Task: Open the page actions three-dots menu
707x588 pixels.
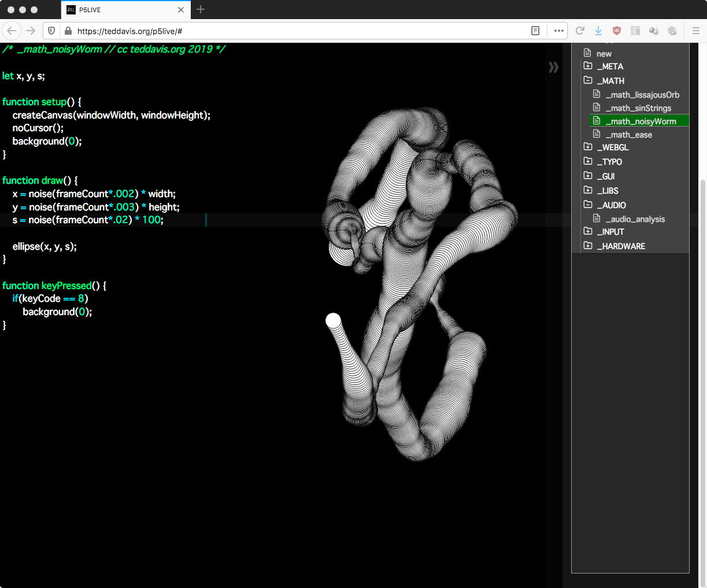Action: [558, 31]
